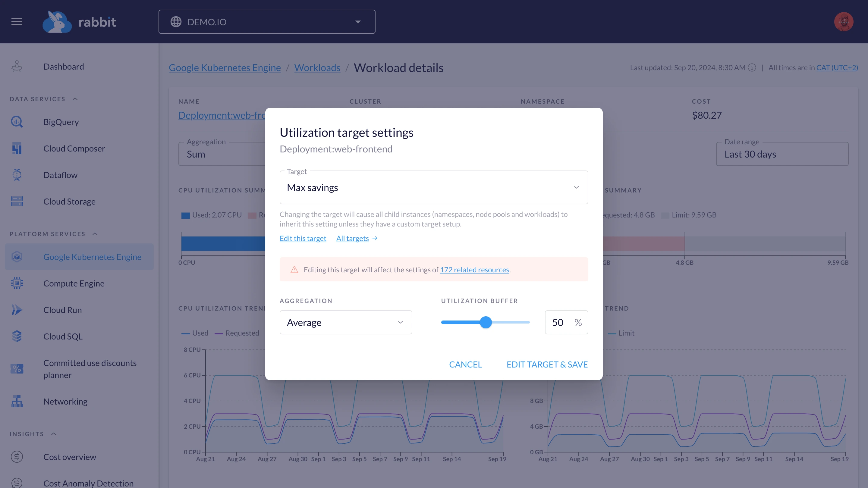This screenshot has height=488, width=868.
Task: Open the BigQuery service
Action: [x=17, y=122]
